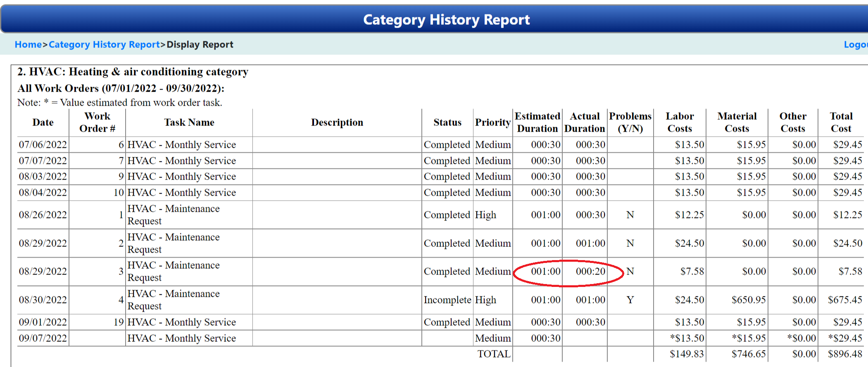Select the Actual Duration column header
The width and height of the screenshot is (868, 367).
585,123
